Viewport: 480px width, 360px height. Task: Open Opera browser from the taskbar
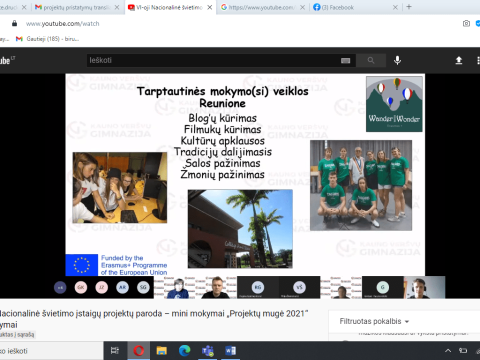pyautogui.click(x=139, y=351)
